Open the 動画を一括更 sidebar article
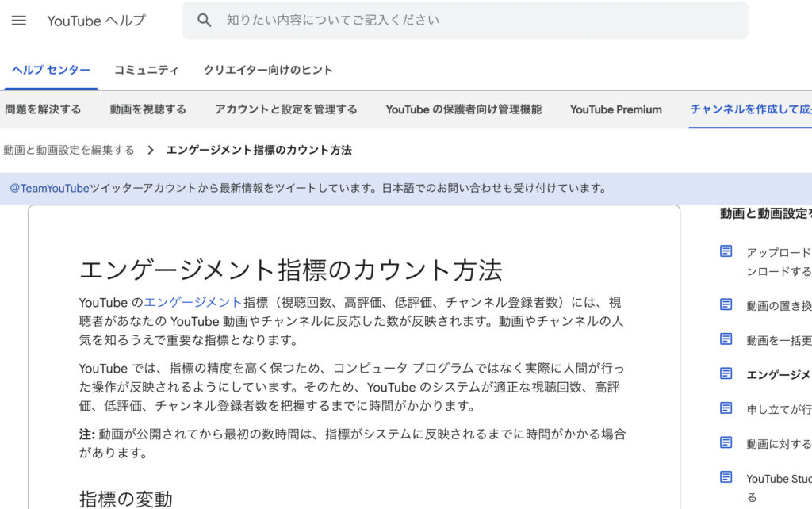The height and width of the screenshot is (509, 812). 779,340
